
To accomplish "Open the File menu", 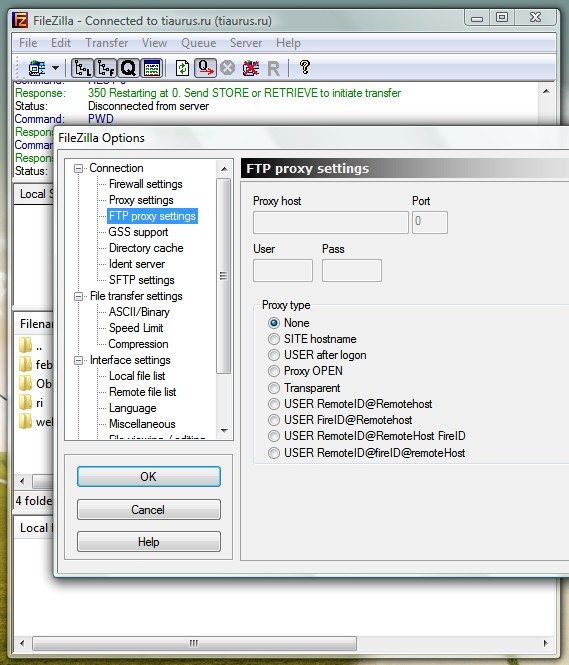I will coord(28,43).
